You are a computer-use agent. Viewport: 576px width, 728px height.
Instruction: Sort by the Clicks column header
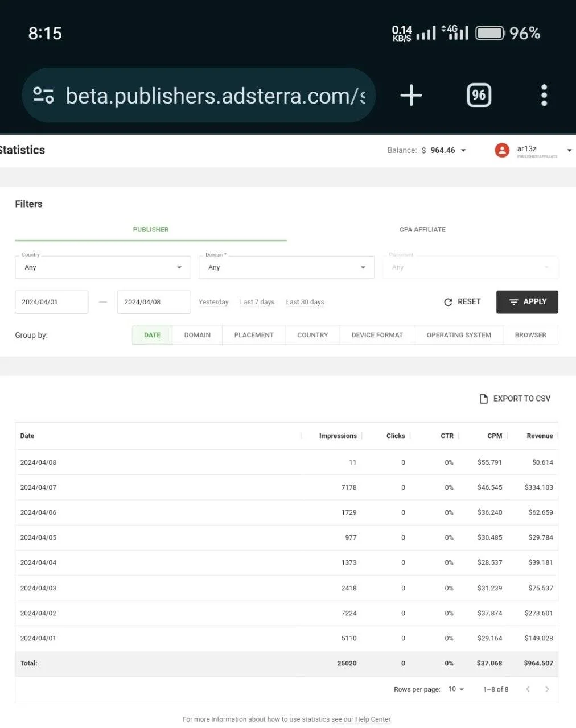coord(396,436)
